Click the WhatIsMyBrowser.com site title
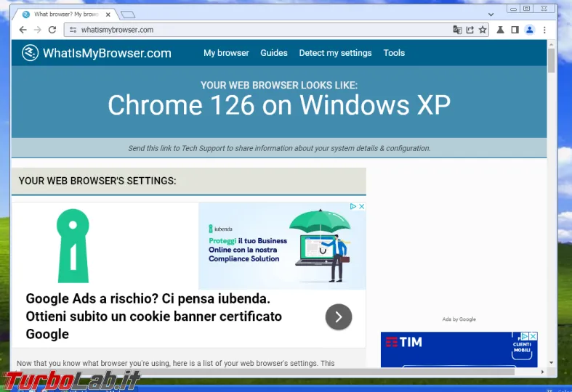The image size is (572, 392). point(107,53)
